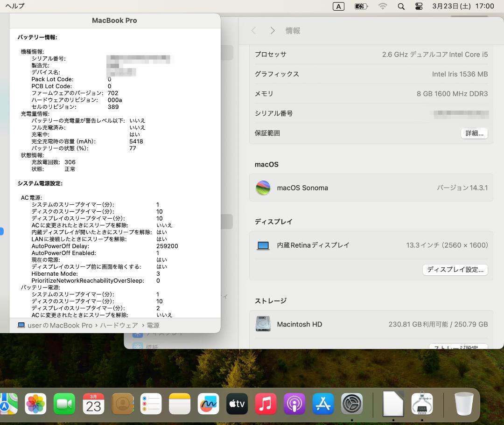
Task: Launch Freeform from the Dock
Action: pos(208,404)
